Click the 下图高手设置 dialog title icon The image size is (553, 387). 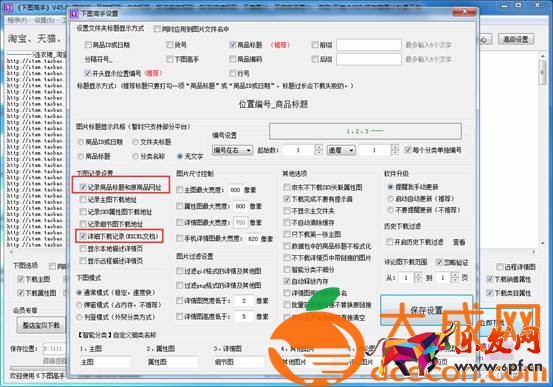coord(74,14)
